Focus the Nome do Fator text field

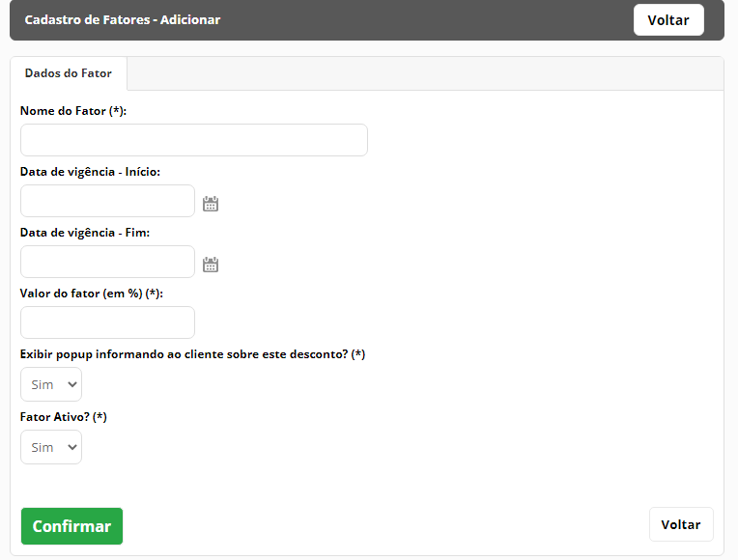194,140
